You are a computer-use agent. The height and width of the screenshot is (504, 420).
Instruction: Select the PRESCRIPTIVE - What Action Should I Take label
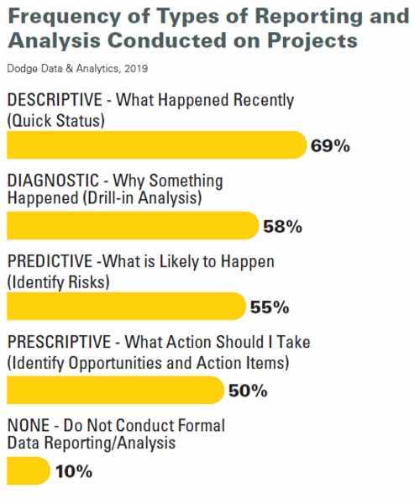point(159,342)
